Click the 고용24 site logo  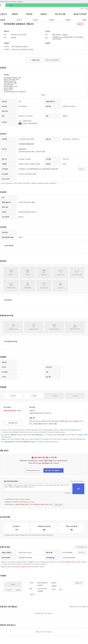3,14
